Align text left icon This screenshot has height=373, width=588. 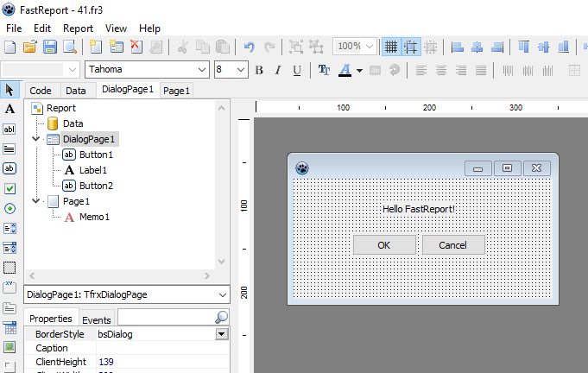421,70
